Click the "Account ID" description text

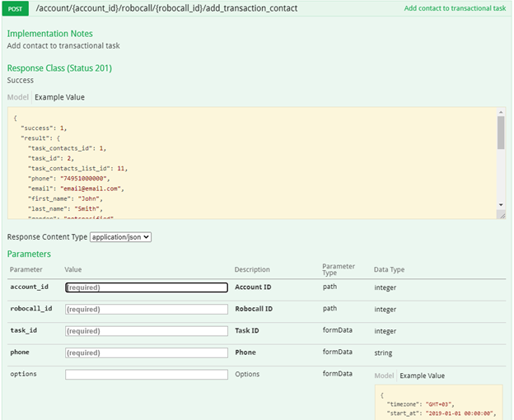[253, 287]
